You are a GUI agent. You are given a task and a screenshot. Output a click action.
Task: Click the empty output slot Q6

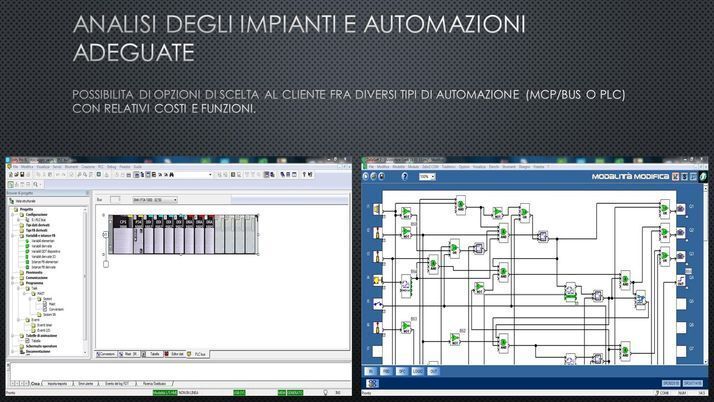pos(681,327)
